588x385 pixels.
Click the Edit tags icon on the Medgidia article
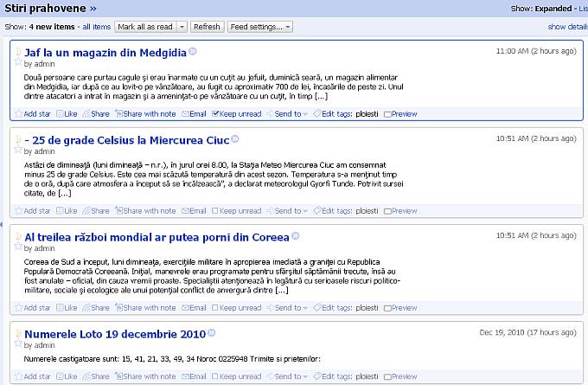pyautogui.click(x=317, y=114)
